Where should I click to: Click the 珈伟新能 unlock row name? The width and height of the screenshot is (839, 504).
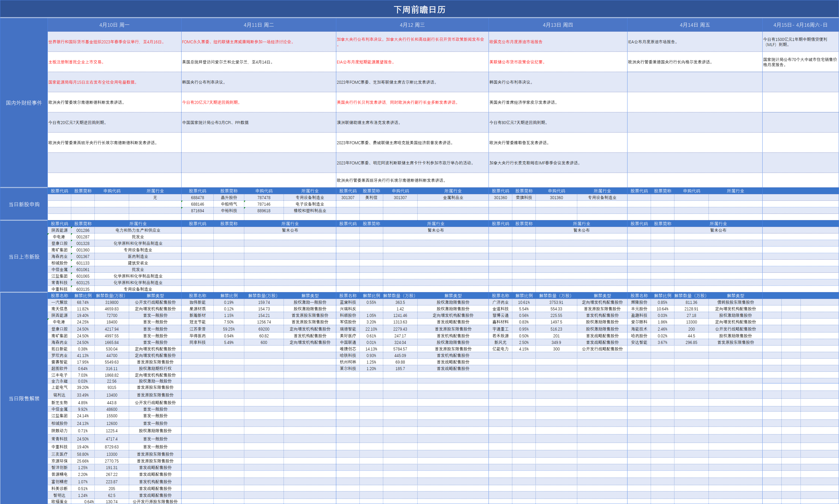[x=197, y=302]
